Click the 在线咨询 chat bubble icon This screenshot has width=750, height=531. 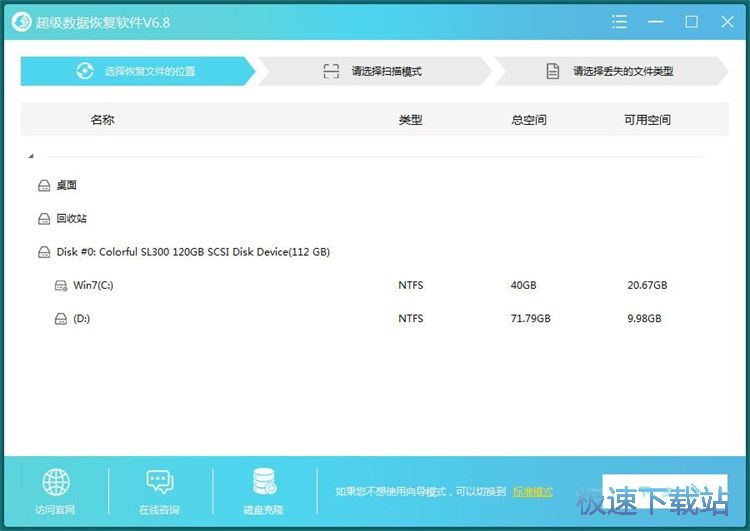click(x=159, y=483)
